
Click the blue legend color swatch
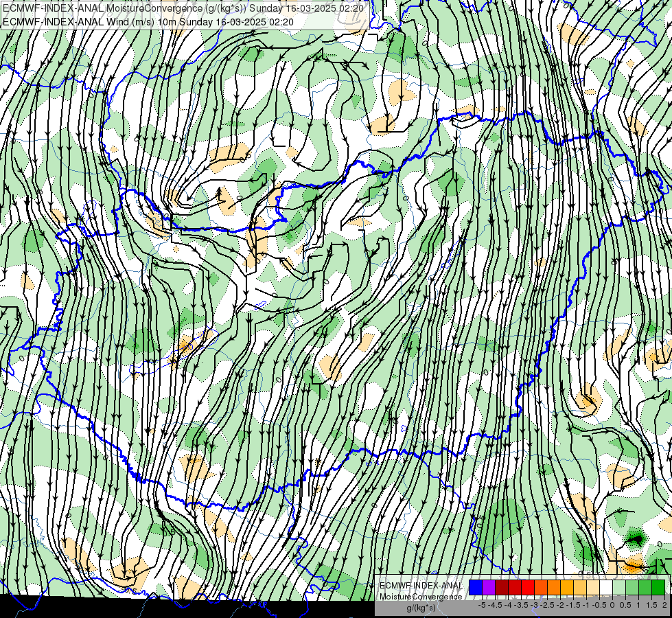pos(476,587)
